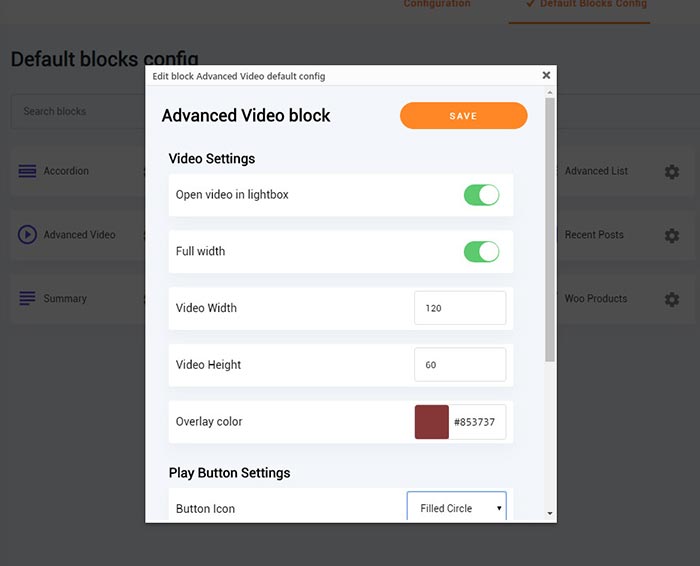Click the Advanced Video play icon
The image size is (700, 566).
[27, 235]
